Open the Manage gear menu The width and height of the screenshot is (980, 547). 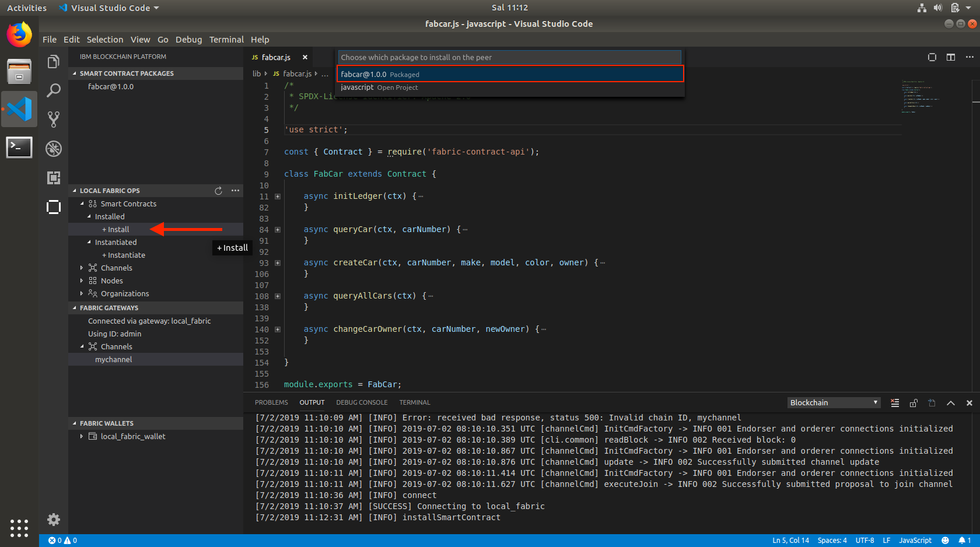coord(54,520)
